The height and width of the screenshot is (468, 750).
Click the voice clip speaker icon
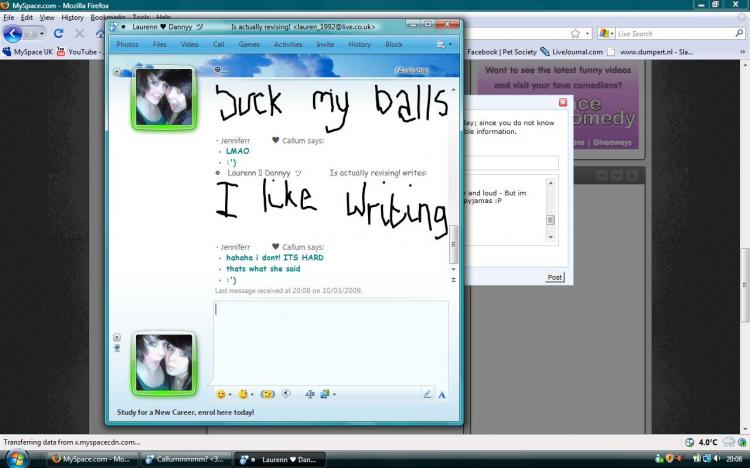pyautogui.click(x=286, y=394)
